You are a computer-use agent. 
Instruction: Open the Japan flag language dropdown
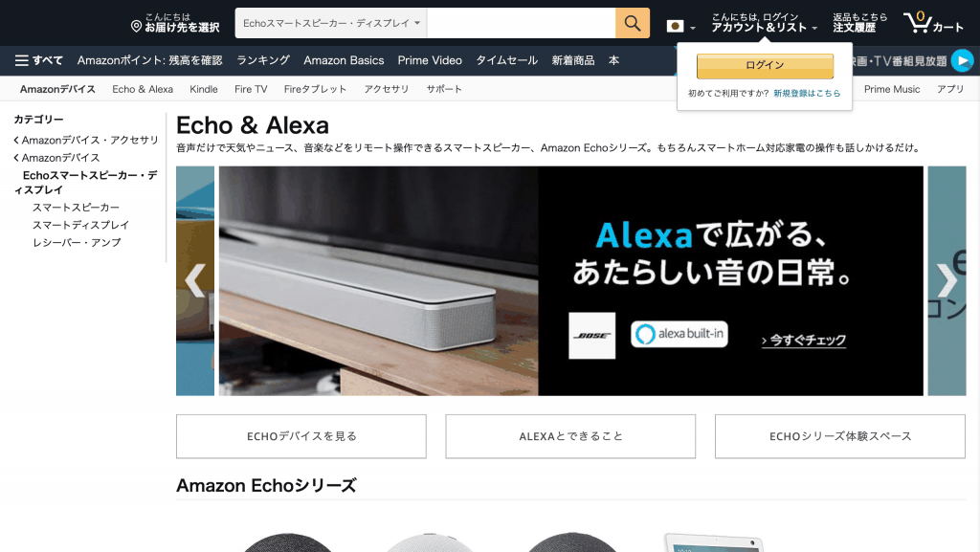680,26
